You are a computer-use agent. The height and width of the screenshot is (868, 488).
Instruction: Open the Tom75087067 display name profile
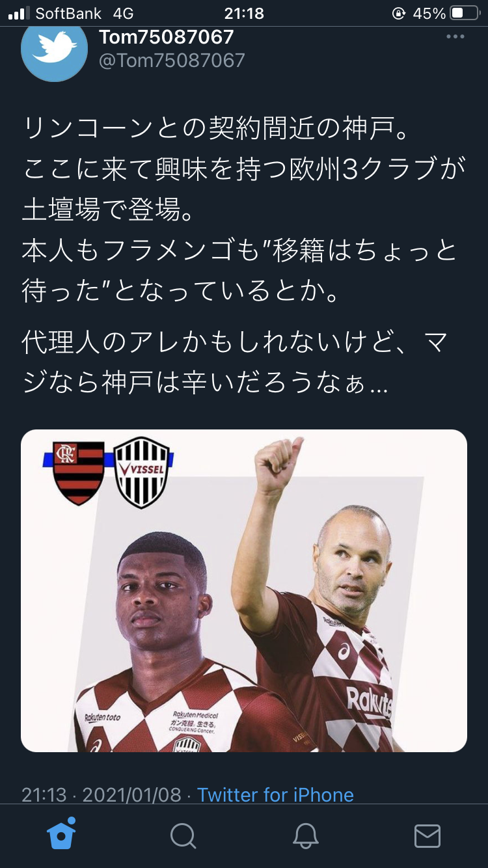[167, 37]
